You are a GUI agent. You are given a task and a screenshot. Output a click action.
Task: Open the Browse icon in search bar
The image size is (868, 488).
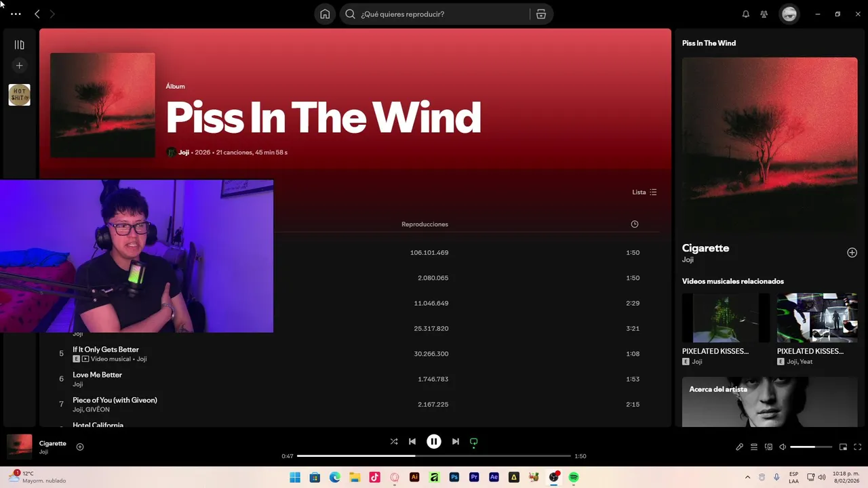(x=541, y=14)
